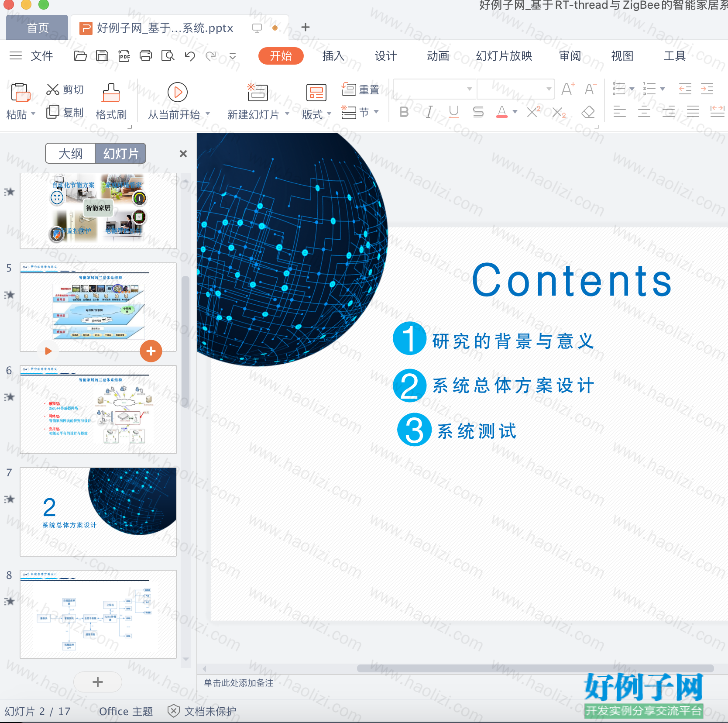The image size is (728, 723).
Task: Switch to the 动画 ribbon tab
Action: (x=438, y=56)
